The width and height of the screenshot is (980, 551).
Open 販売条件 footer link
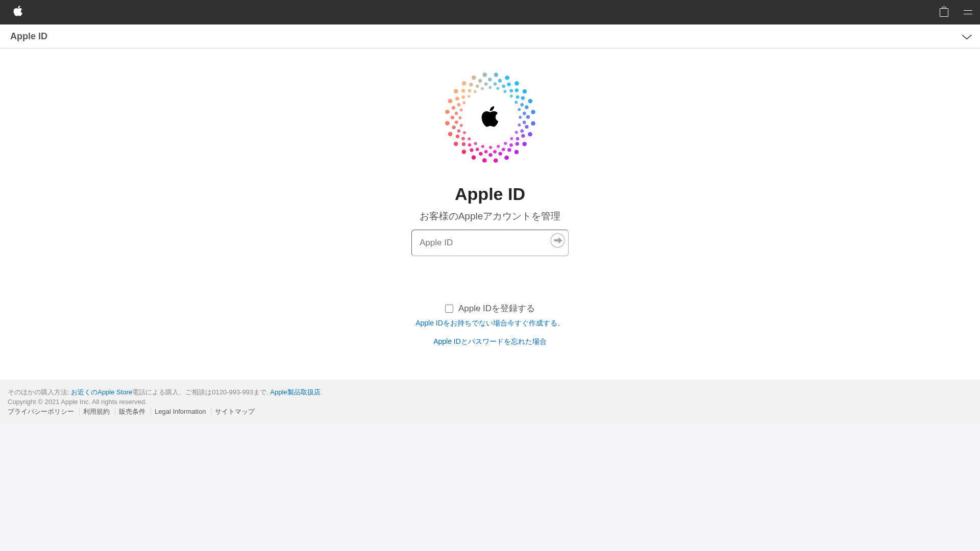132,412
